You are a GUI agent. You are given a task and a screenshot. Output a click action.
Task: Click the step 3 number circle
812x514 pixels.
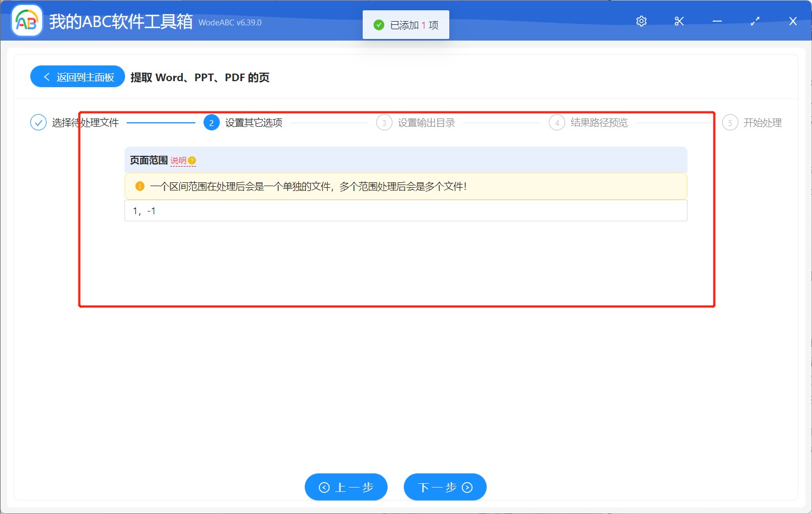click(x=384, y=123)
